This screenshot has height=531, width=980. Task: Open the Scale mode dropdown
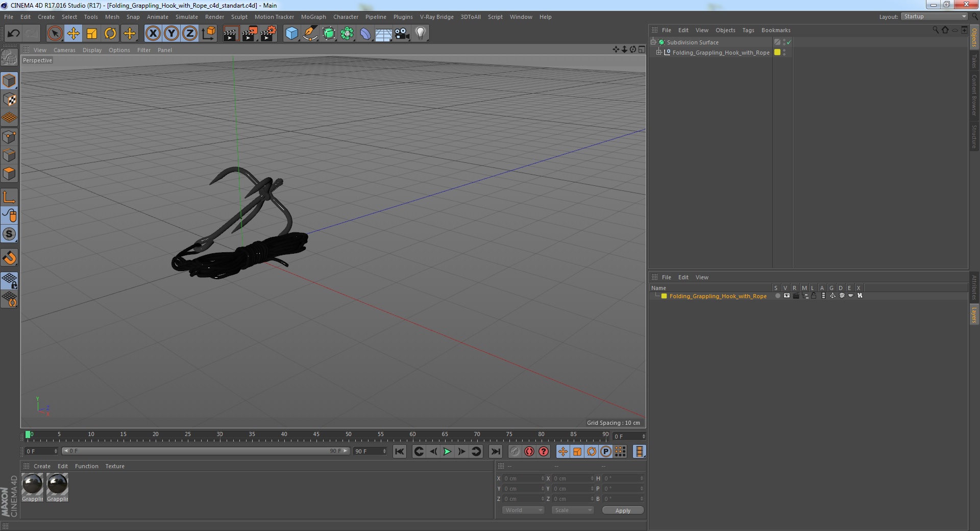tap(573, 510)
